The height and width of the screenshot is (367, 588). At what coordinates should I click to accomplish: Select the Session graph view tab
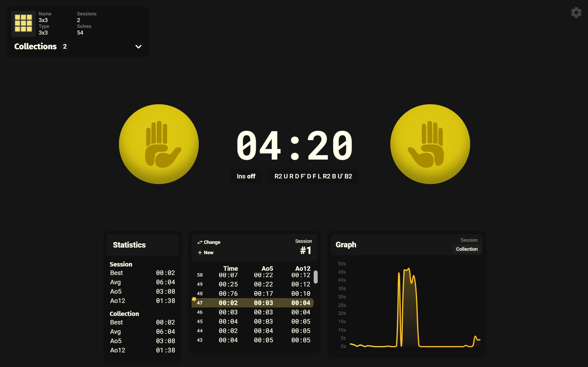point(469,240)
